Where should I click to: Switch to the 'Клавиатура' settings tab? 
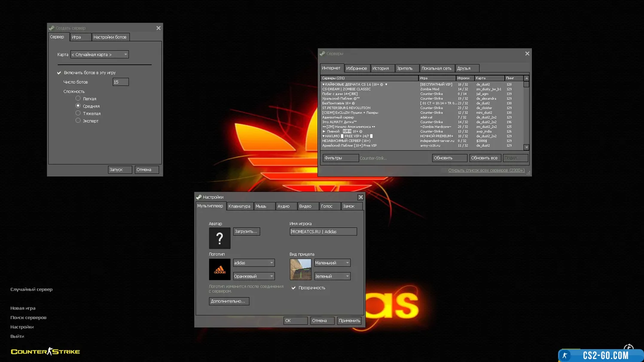pos(239,206)
